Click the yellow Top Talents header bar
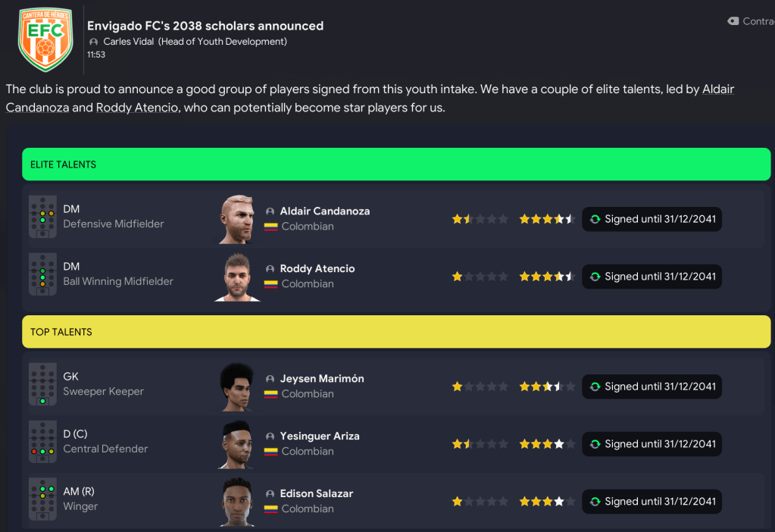The width and height of the screenshot is (775, 532). [396, 332]
